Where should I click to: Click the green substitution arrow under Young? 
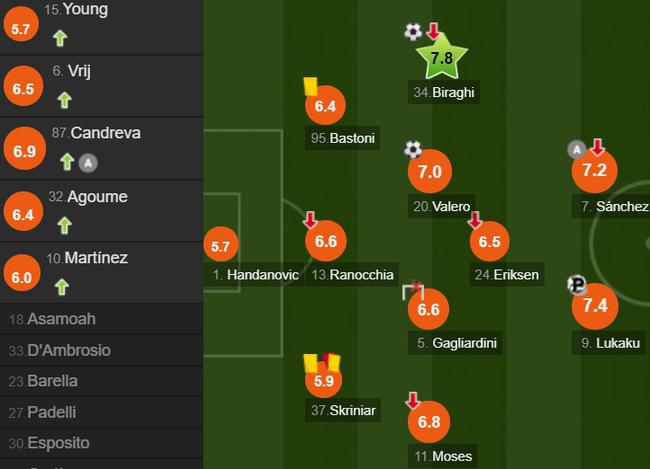click(x=60, y=40)
